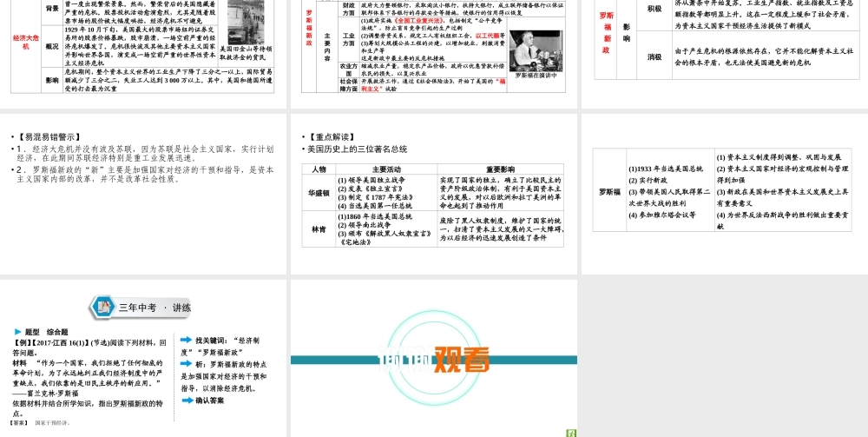Click the 【重点解读】 heading
Screen dimensions: 868x437
coord(332,136)
